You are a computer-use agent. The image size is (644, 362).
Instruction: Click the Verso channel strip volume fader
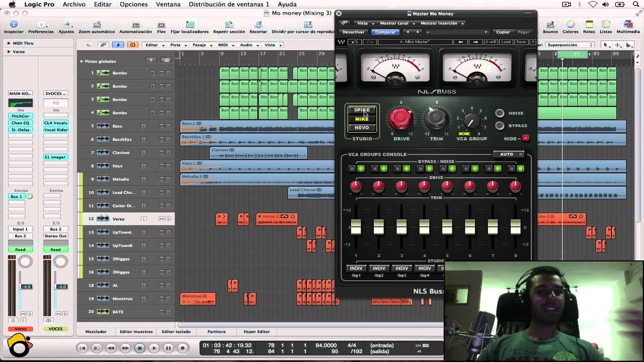coord(26,287)
